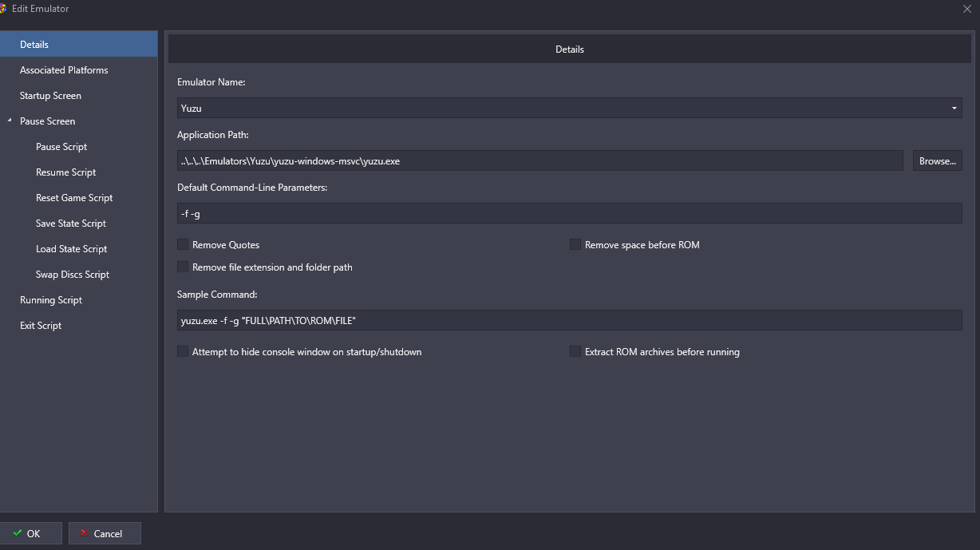
Task: Click the Sample Command: label
Action: [x=217, y=295]
